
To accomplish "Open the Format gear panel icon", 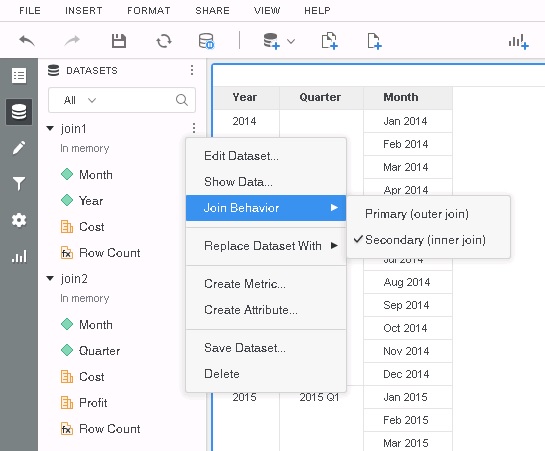I will [x=19, y=220].
